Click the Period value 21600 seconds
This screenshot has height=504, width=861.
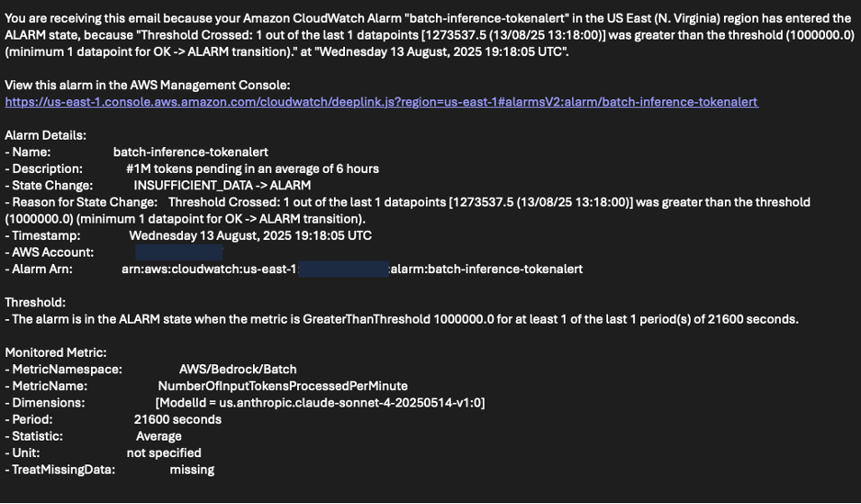click(x=178, y=419)
